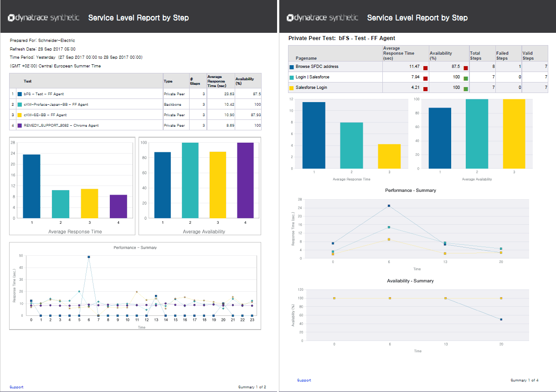Click the red status indicator beside 4.21
This screenshot has height=392, width=556.
[425, 89]
